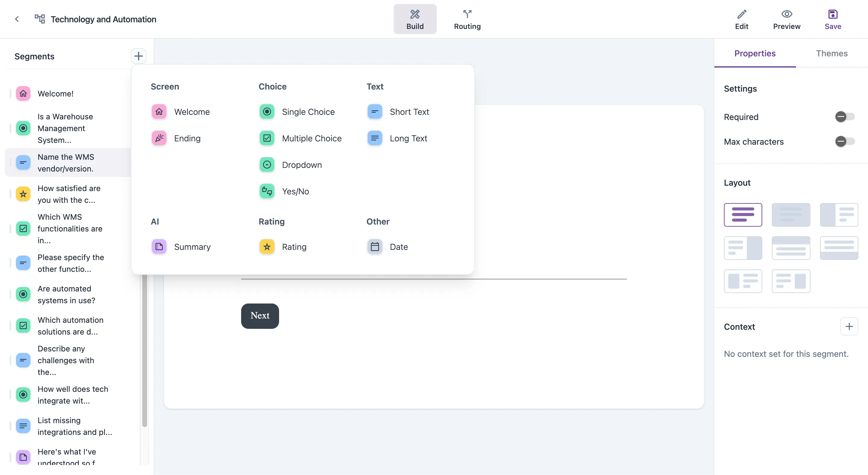Click icon of 'Describe any challenges' segment

click(23, 360)
